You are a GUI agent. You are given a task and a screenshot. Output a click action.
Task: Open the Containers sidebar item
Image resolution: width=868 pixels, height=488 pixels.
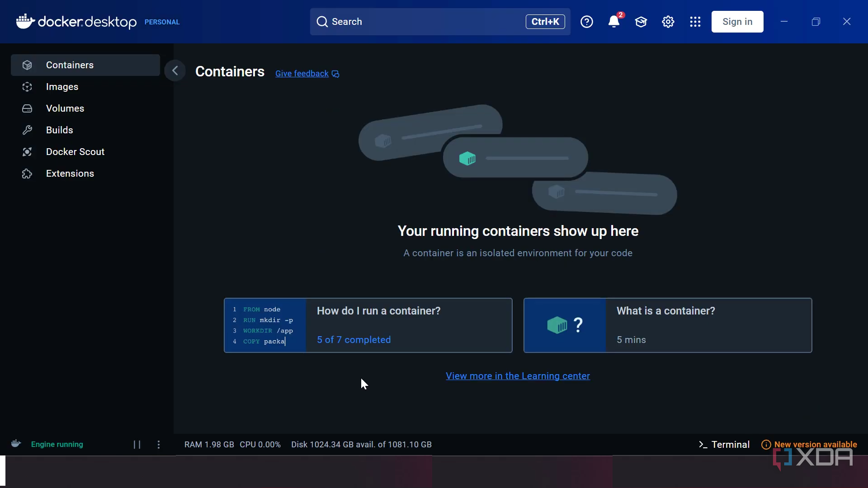click(85, 65)
